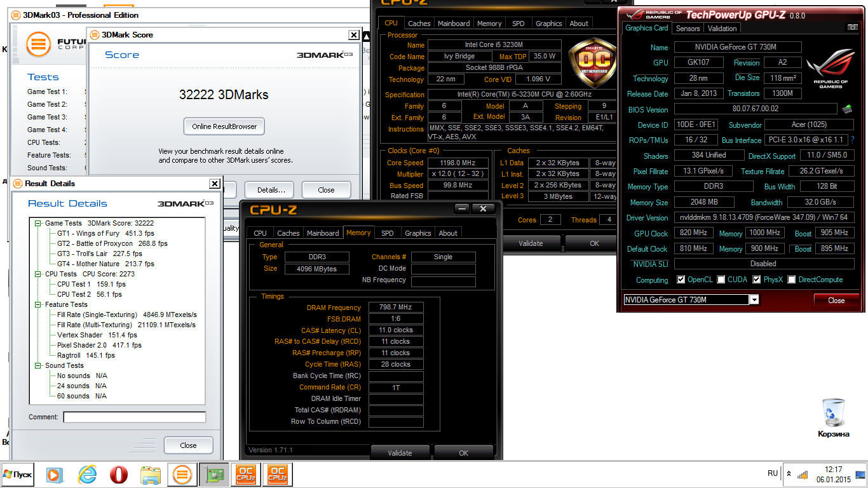Click the Subvendor field showing Acer (1025)

coord(808,125)
